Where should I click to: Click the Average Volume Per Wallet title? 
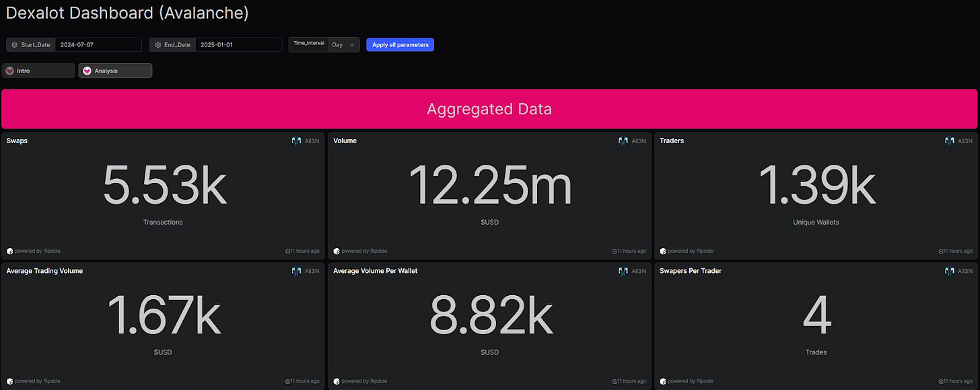tap(376, 271)
